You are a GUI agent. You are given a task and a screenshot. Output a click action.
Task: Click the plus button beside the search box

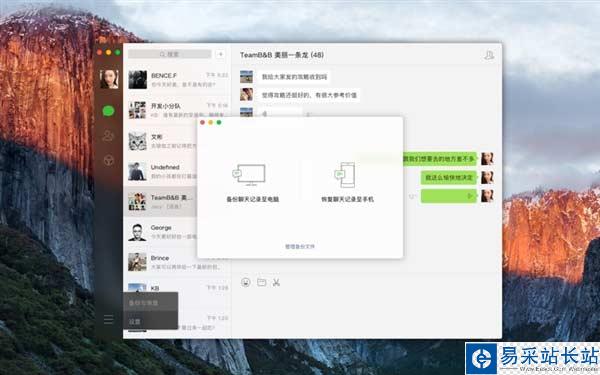(x=220, y=54)
